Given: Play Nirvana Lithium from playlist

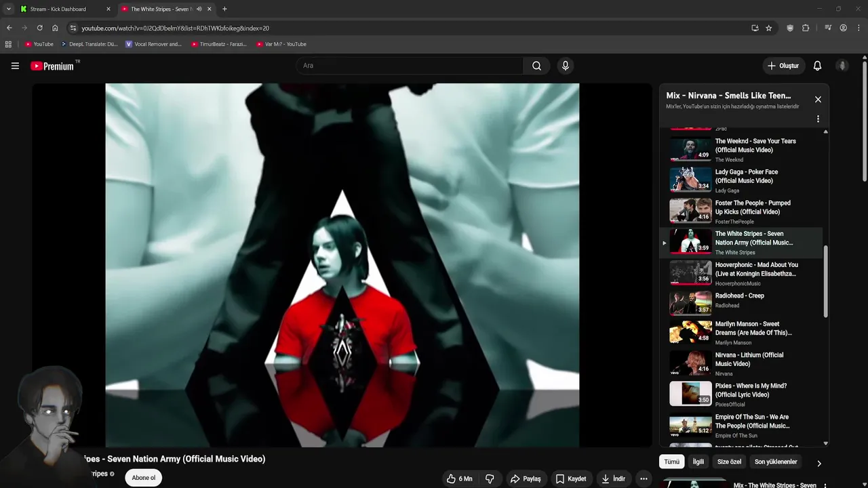Looking at the screenshot, I should [x=741, y=364].
